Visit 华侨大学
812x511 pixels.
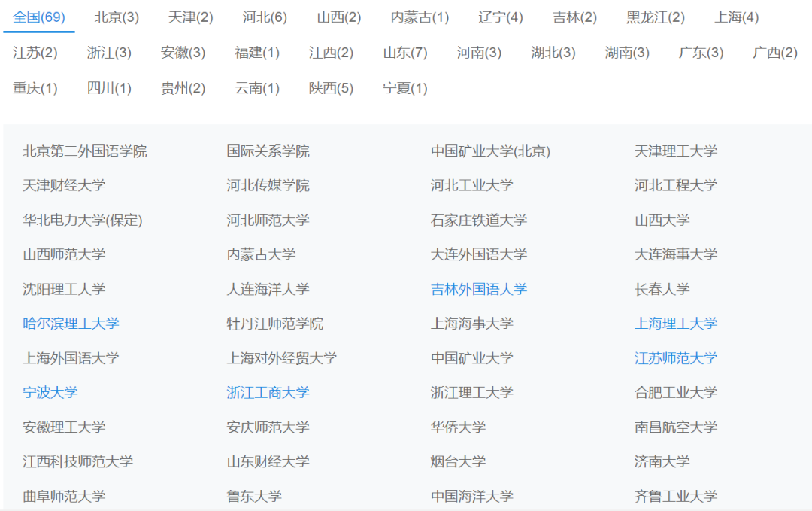pyautogui.click(x=459, y=427)
